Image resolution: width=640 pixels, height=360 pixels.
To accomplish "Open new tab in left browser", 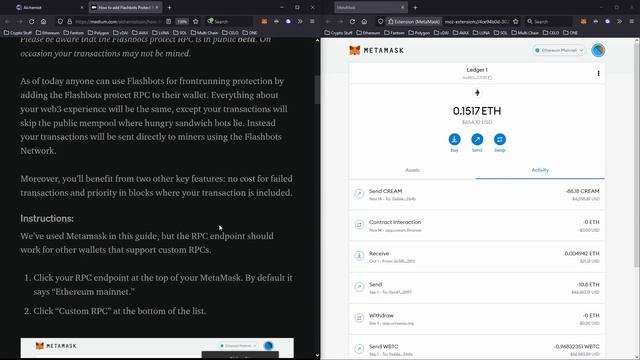I will tap(169, 7).
